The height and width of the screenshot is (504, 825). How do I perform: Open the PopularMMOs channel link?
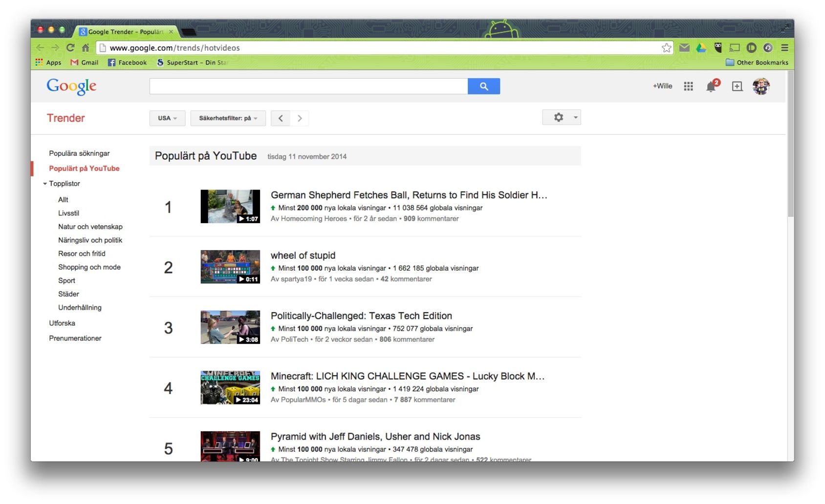tap(303, 400)
